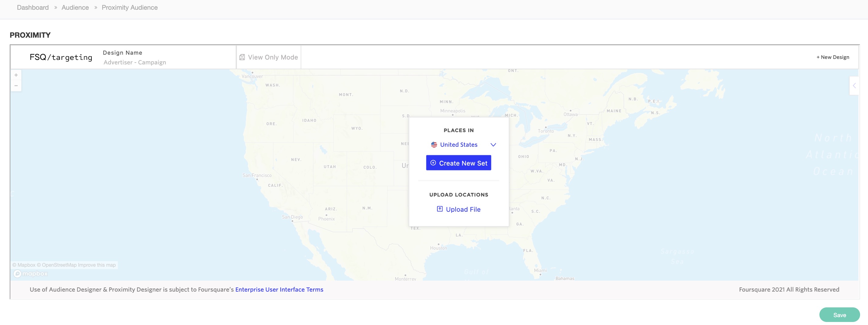Go to Dashboard in the breadcrumb

(x=33, y=7)
